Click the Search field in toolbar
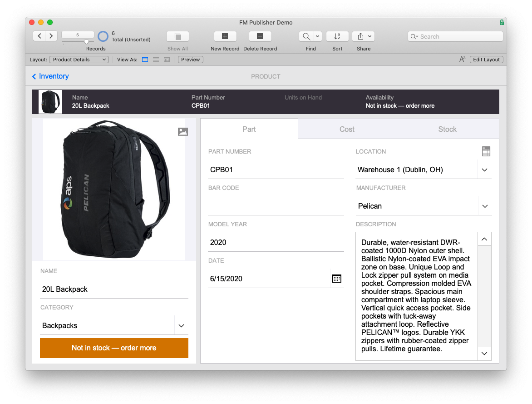532x404 pixels. 455,36
